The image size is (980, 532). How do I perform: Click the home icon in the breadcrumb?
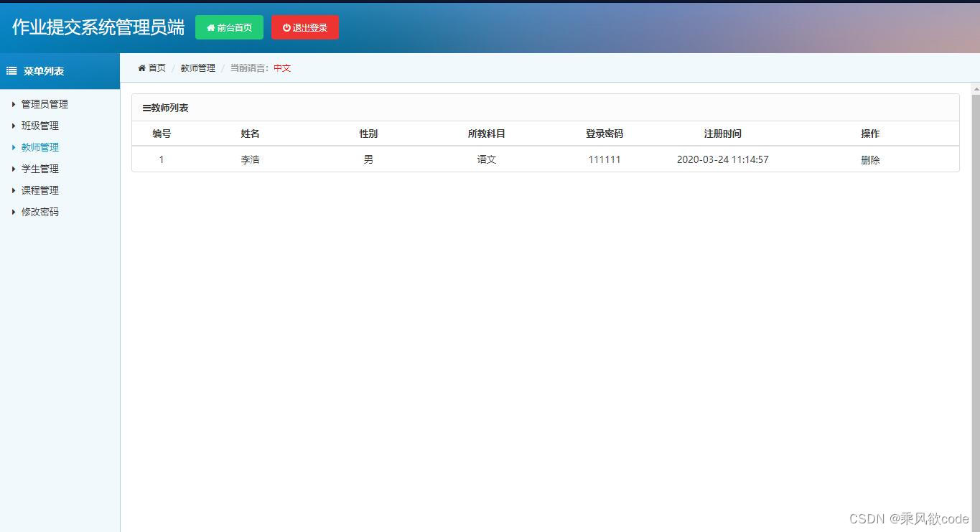pos(141,67)
